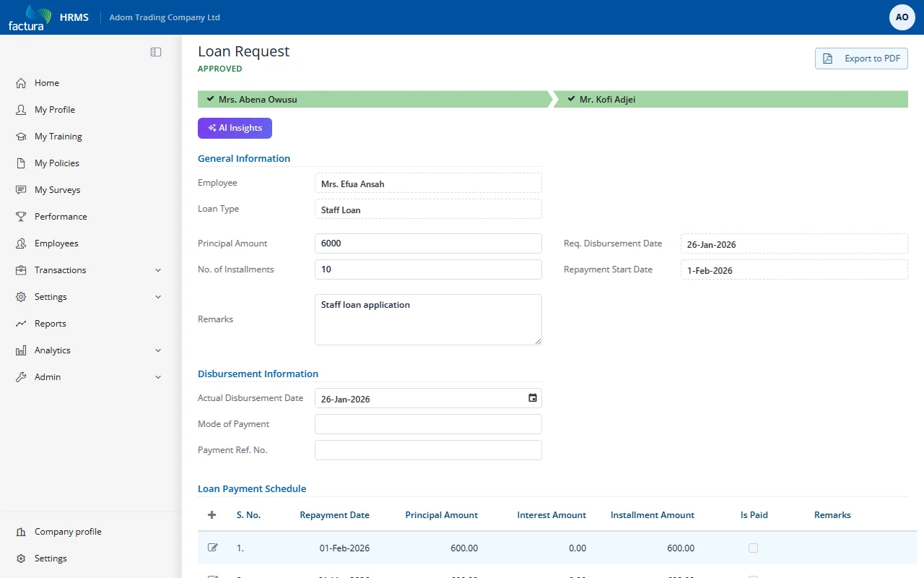
Task: Click the Installment Amount column header
Action: point(653,515)
